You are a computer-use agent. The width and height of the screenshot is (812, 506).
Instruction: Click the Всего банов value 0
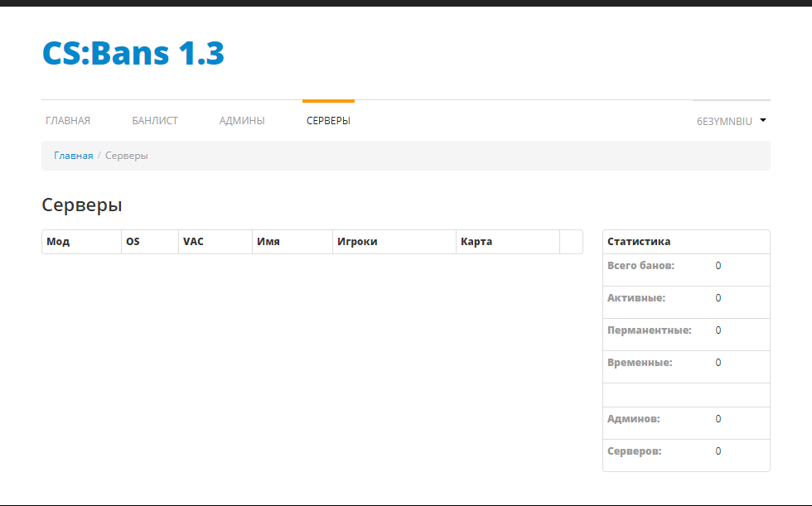[x=718, y=266]
